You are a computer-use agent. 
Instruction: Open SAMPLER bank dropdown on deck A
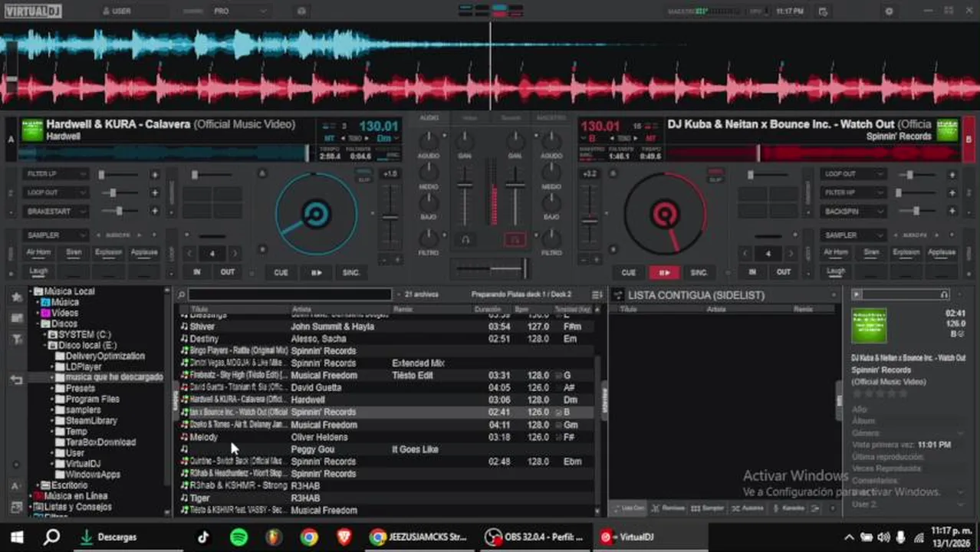(56, 235)
